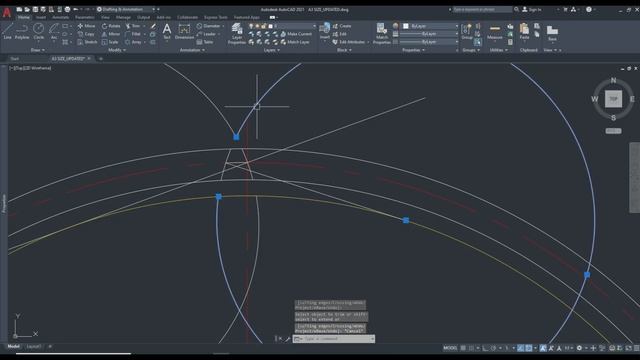The width and height of the screenshot is (640, 360).
Task: Open the AutoCAD application menu logo
Action: click(x=7, y=13)
